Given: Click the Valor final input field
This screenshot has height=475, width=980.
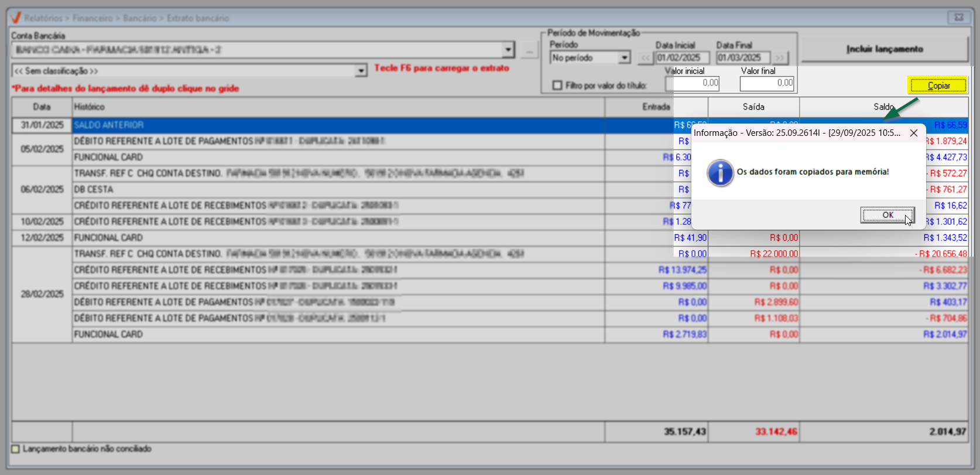Looking at the screenshot, I should 766,84.
